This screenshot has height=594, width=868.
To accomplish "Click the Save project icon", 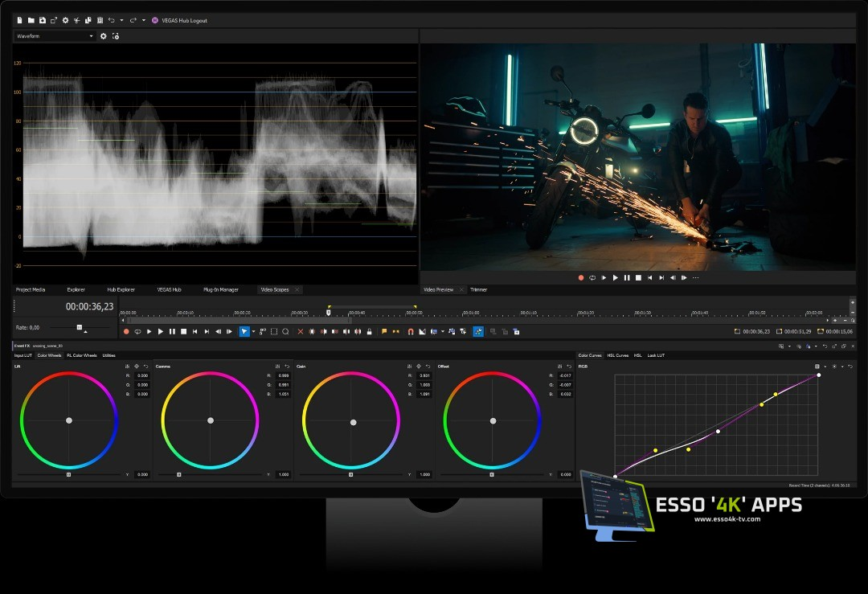I will (x=42, y=20).
